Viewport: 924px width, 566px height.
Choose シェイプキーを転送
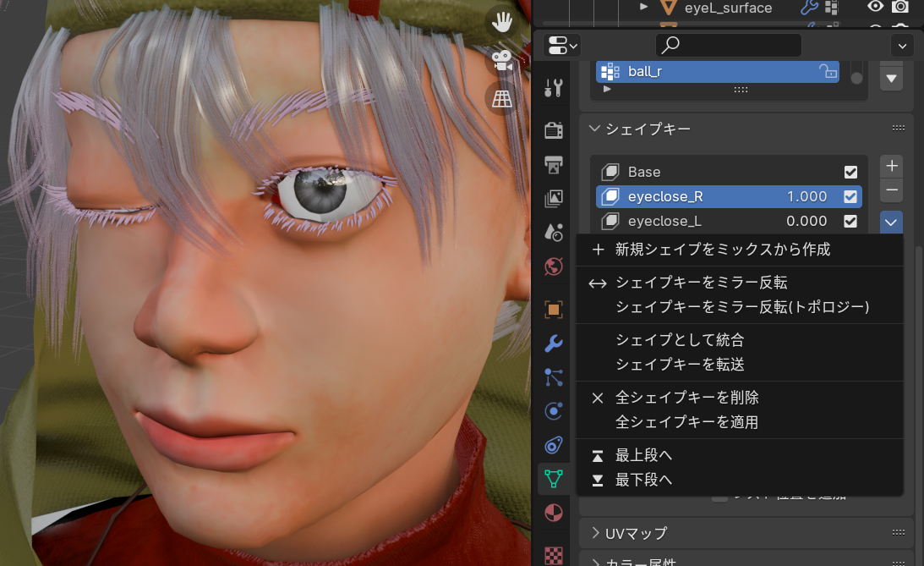click(740, 365)
